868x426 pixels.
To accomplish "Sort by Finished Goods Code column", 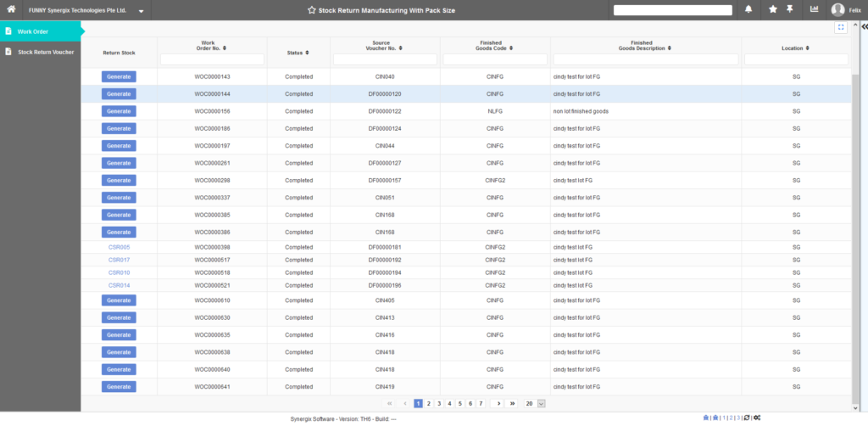I will pos(511,48).
